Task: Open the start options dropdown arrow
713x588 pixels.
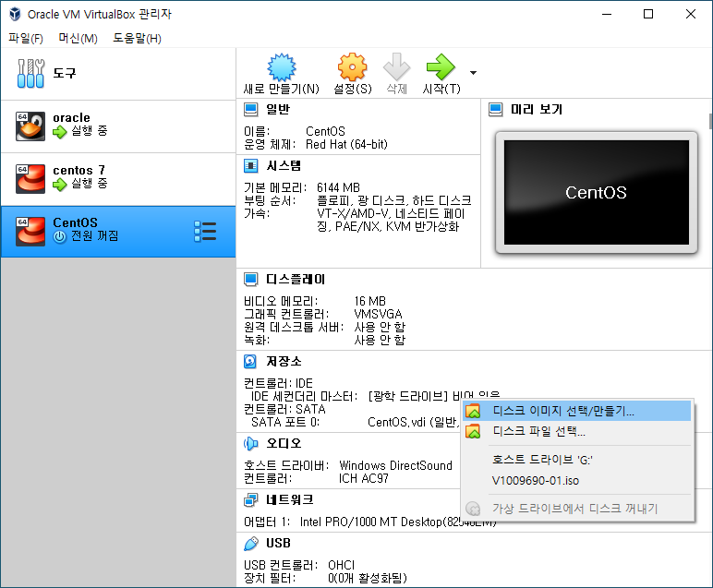Action: point(474,73)
